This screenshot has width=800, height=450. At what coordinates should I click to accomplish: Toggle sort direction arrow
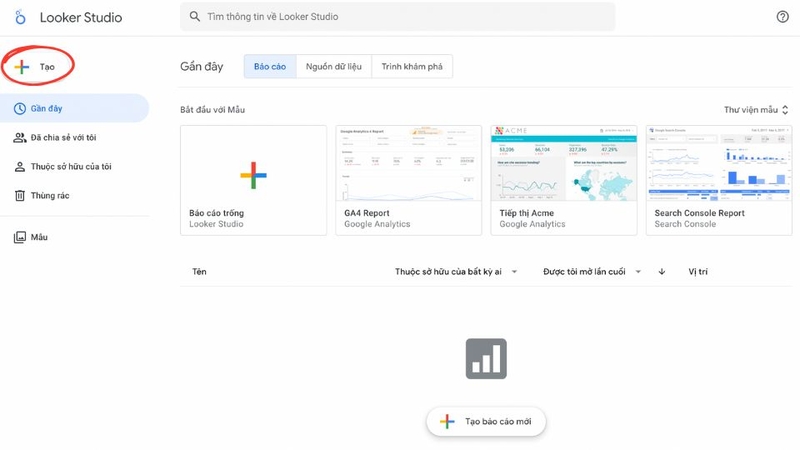pyautogui.click(x=662, y=271)
